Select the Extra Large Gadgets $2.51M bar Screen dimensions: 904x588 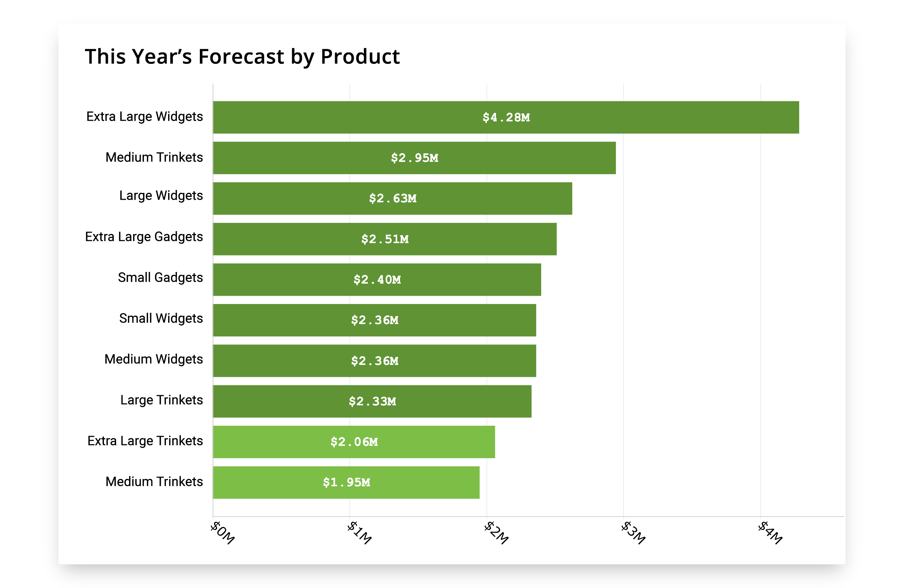[x=384, y=239]
